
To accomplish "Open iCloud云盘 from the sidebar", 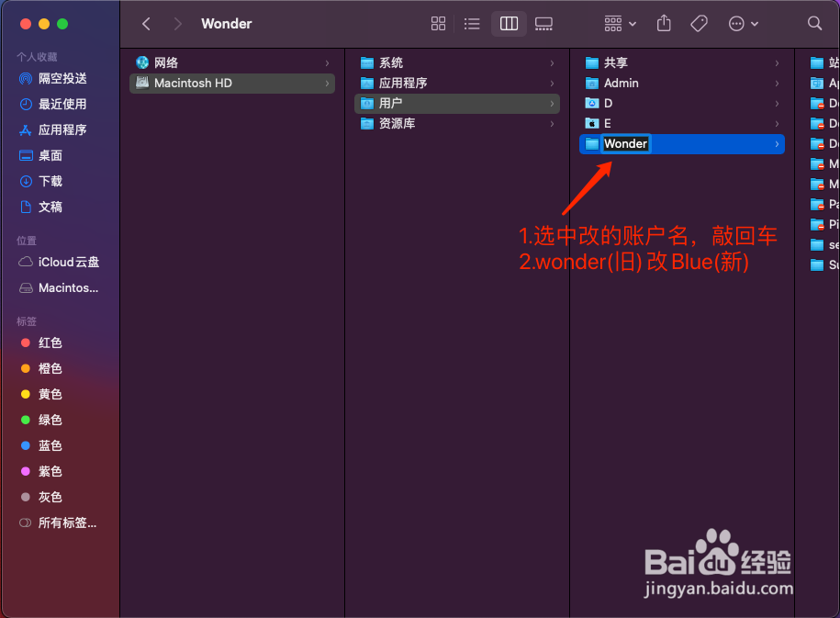I will 58,262.
